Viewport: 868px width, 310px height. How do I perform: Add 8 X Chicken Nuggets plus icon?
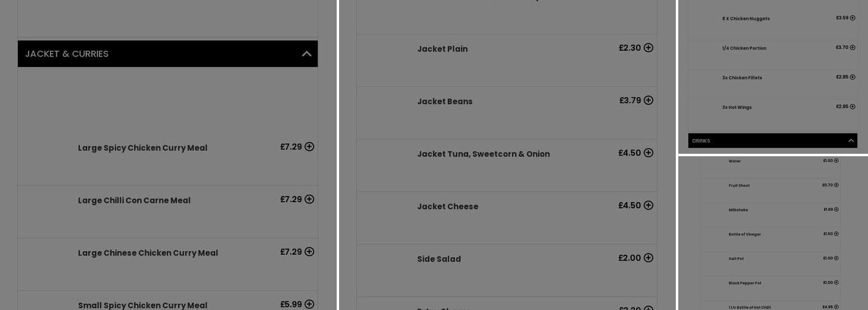[852, 18]
